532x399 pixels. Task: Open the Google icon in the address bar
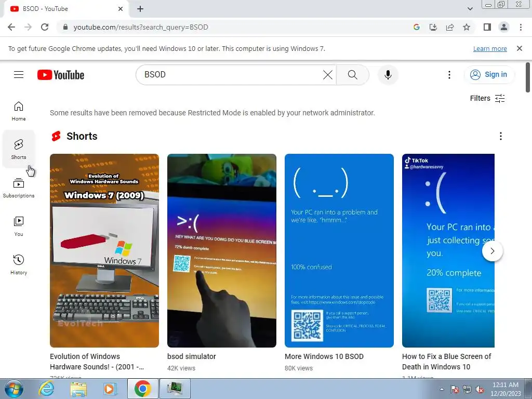(417, 27)
